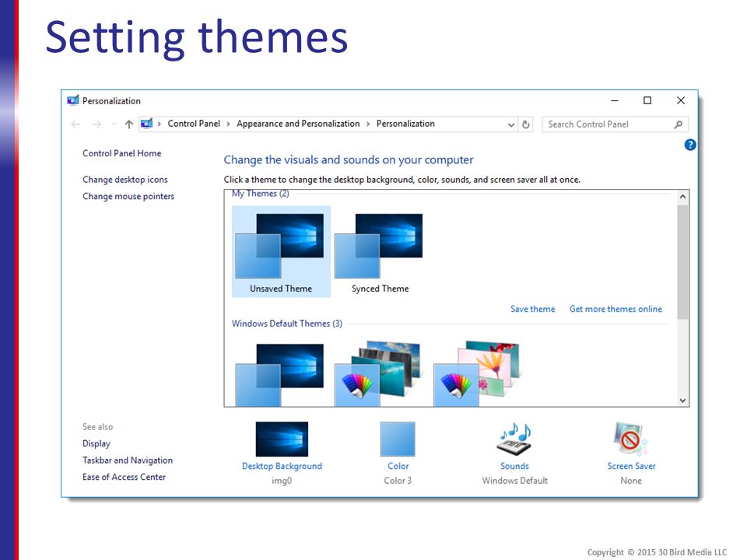This screenshot has height=560, width=747.
Task: Click the None screen saver value
Action: (x=631, y=481)
